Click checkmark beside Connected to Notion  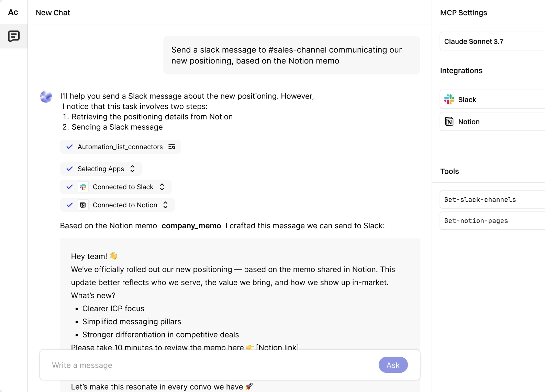click(x=69, y=205)
